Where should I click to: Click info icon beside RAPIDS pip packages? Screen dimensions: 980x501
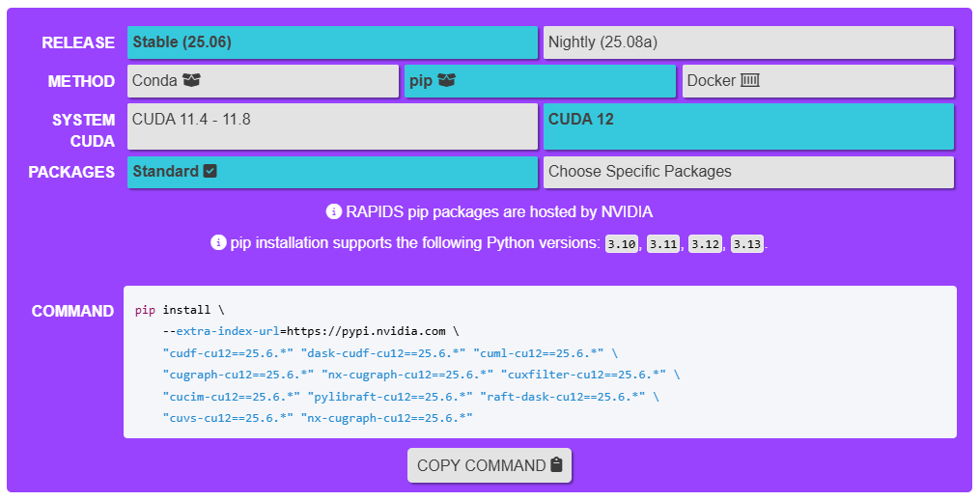(334, 211)
